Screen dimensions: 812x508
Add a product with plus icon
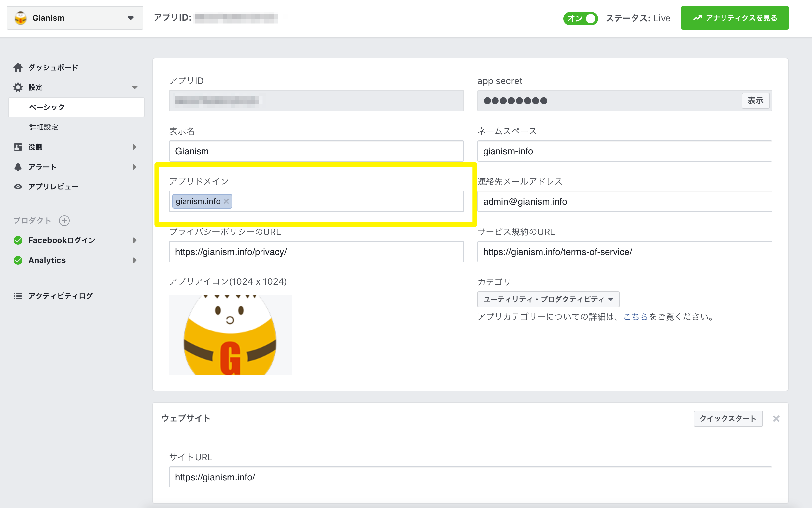pyautogui.click(x=64, y=221)
